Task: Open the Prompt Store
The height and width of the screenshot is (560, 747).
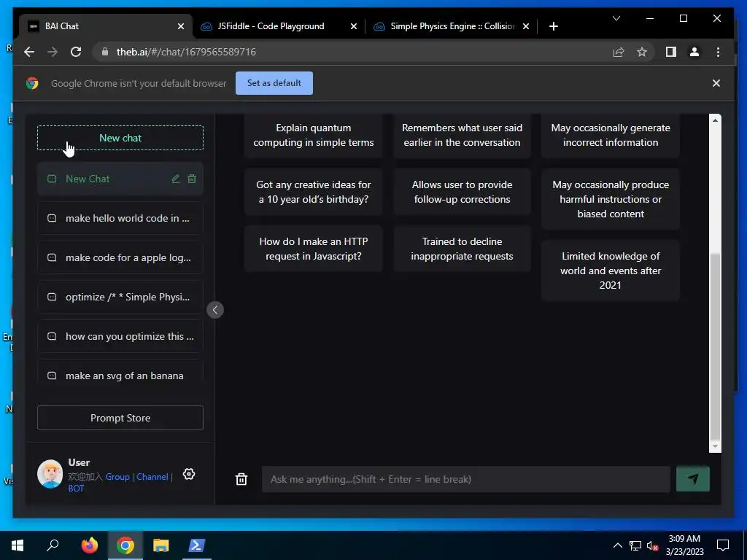Action: tap(120, 418)
